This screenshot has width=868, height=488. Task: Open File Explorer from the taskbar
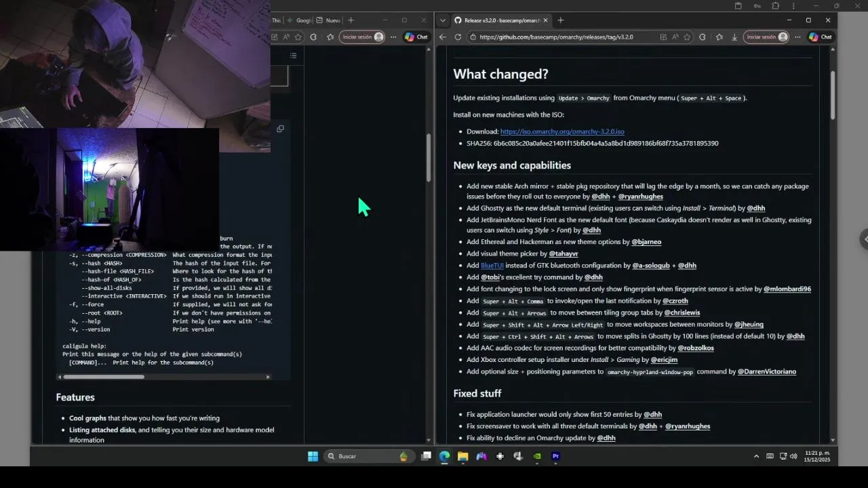[x=462, y=456]
